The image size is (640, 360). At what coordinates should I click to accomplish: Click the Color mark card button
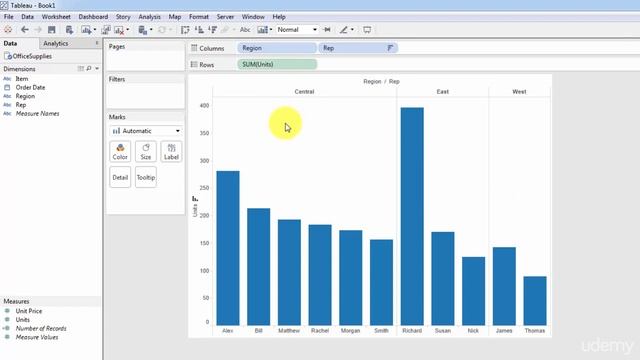point(120,151)
